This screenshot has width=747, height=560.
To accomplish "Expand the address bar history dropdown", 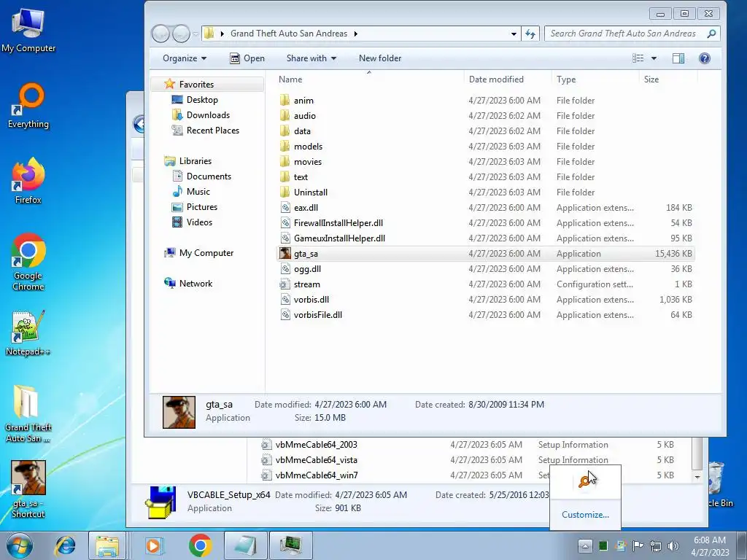I will point(514,34).
